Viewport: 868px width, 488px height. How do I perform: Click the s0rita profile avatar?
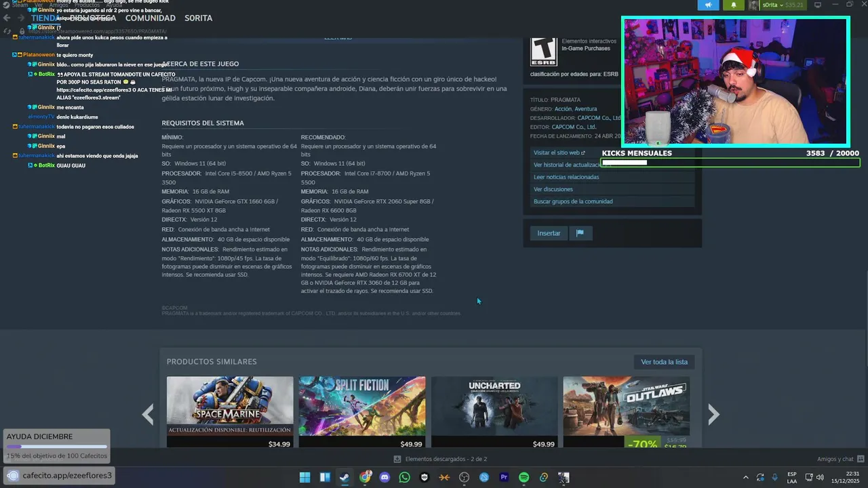(753, 5)
